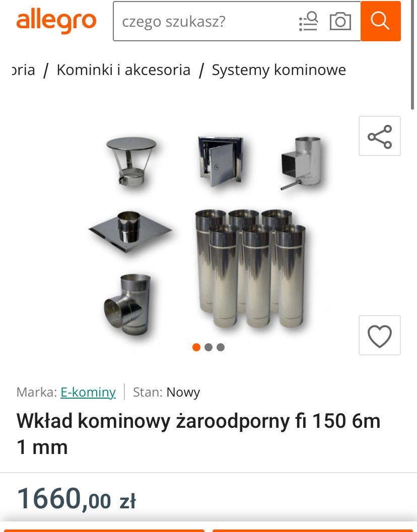Image resolution: width=417 pixels, height=532 pixels.
Task: Tap the left orange button at bottom
Action: [x=104, y=530]
